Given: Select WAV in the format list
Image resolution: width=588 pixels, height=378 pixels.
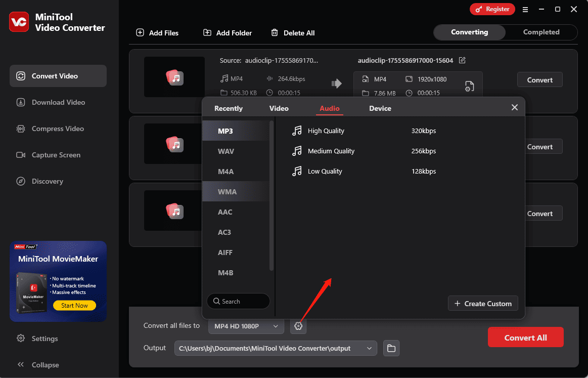Looking at the screenshot, I should point(236,151).
